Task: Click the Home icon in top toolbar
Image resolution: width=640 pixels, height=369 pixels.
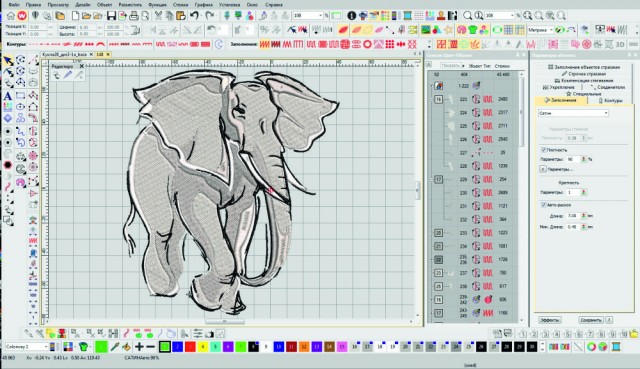Action: 10,16
